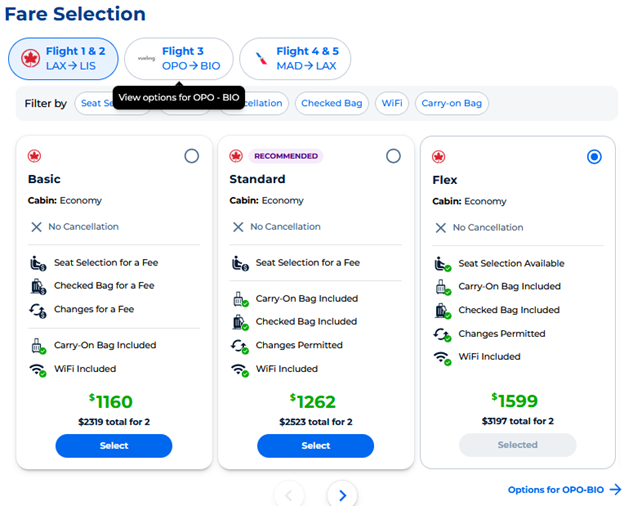Click the checked bag icon on Flex card
Image resolution: width=624 pixels, height=506 pixels.
point(443,311)
